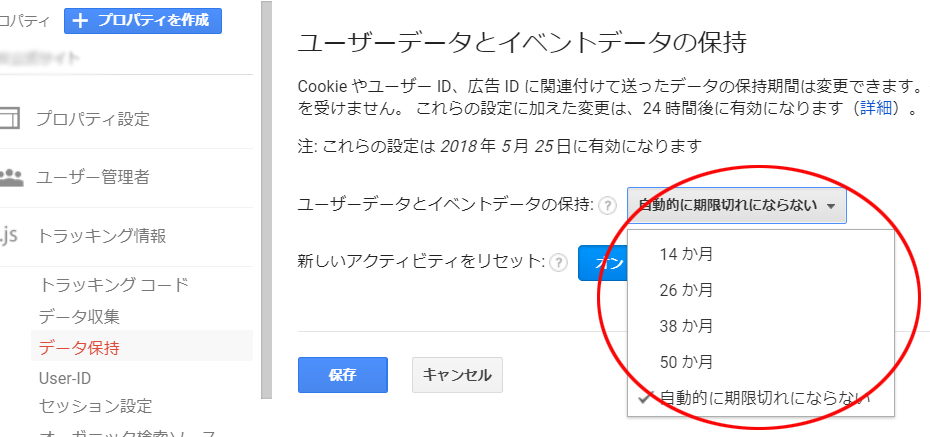Click the plus icon on create property button
The width and height of the screenshot is (930, 437).
(80, 21)
